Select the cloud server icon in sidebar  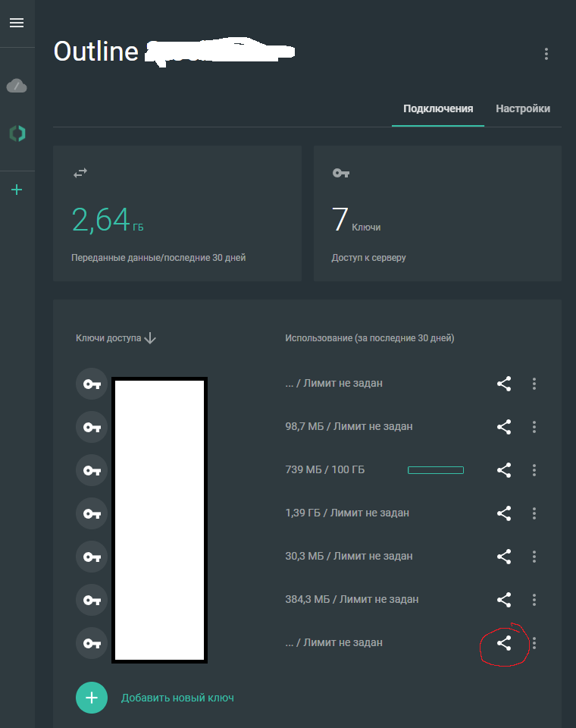(17, 86)
